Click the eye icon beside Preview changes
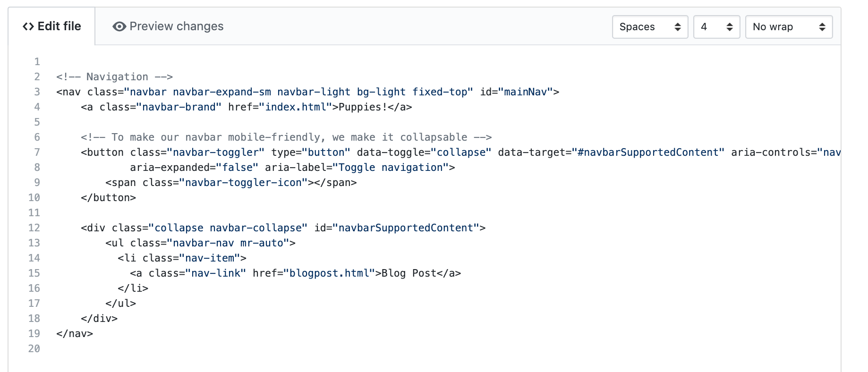This screenshot has height=372, width=868. (x=119, y=26)
